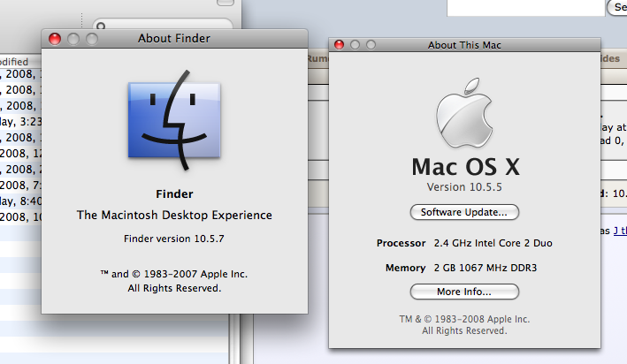Click the "2.4 GHz Intel Core 2 Duo" value
This screenshot has width=627, height=364.
pyautogui.click(x=493, y=243)
